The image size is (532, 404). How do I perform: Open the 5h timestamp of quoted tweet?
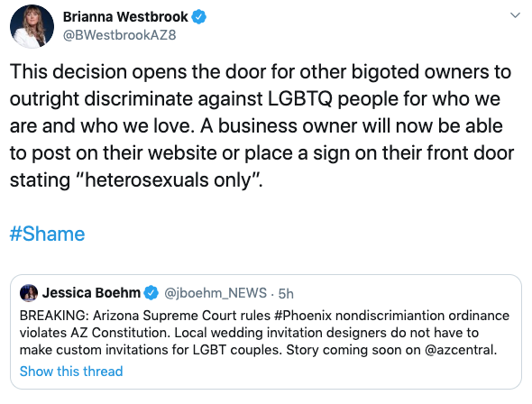pyautogui.click(x=286, y=293)
